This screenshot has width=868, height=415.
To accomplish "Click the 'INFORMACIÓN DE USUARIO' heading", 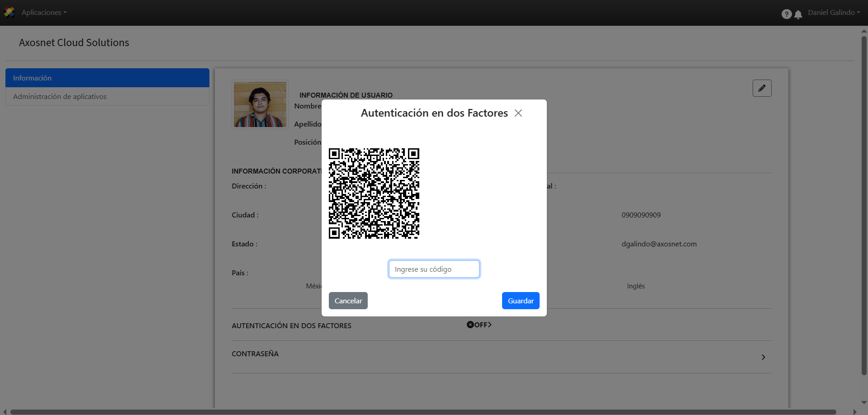I will [346, 95].
